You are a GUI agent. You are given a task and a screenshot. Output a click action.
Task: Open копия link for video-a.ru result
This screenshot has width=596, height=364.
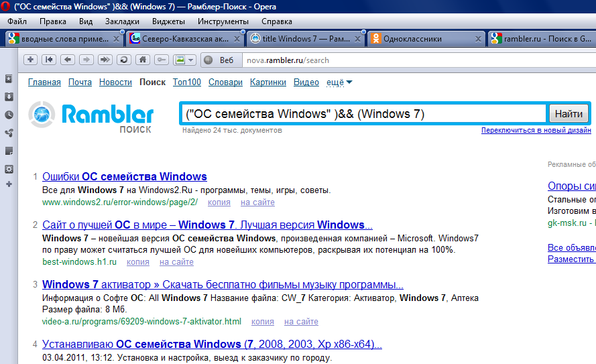(x=263, y=322)
